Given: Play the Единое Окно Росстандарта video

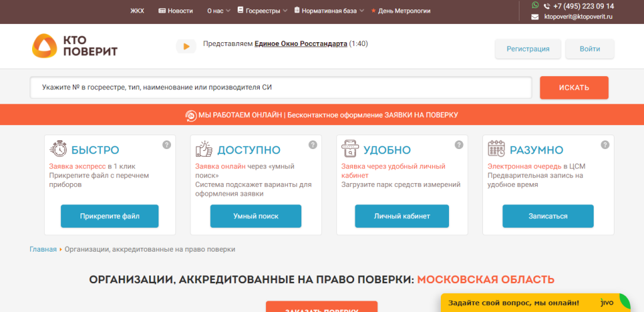Looking at the screenshot, I should click(x=186, y=46).
